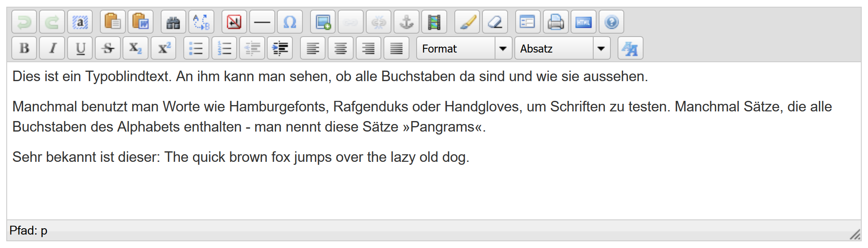This screenshot has height=248, width=868.
Task: Open the help dialog
Action: [x=612, y=22]
